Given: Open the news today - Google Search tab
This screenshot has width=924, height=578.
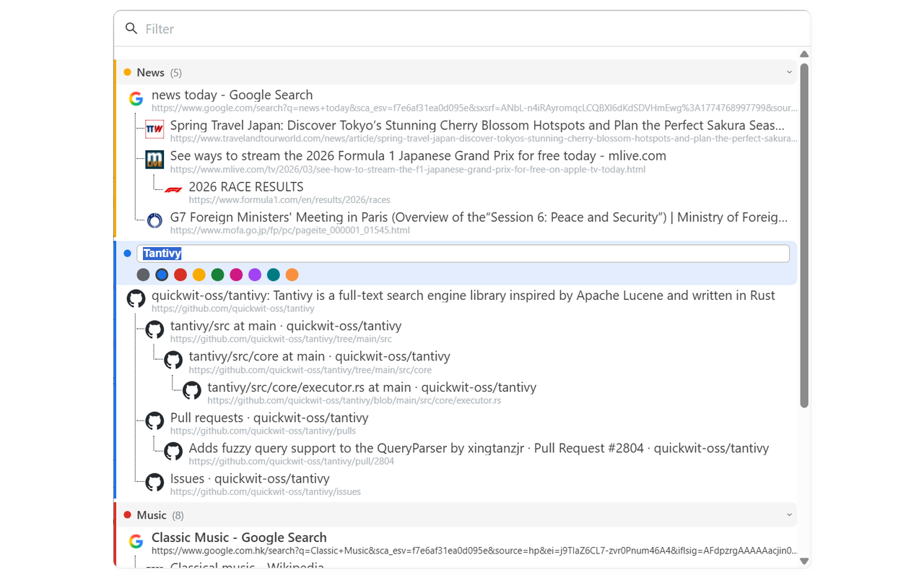Looking at the screenshot, I should click(232, 95).
